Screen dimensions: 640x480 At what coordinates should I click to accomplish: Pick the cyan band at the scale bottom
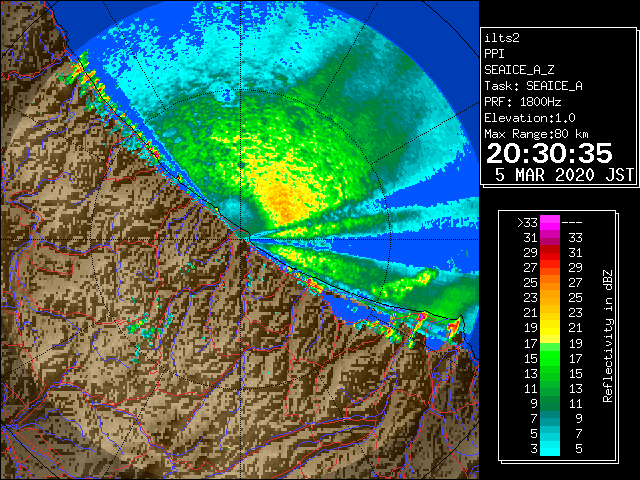pyautogui.click(x=550, y=448)
